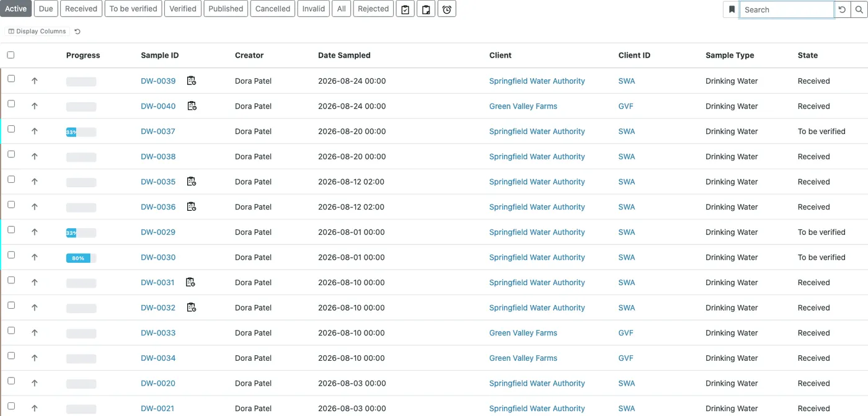Check the box for sample DW-0029
The image size is (868, 416).
(x=11, y=229)
